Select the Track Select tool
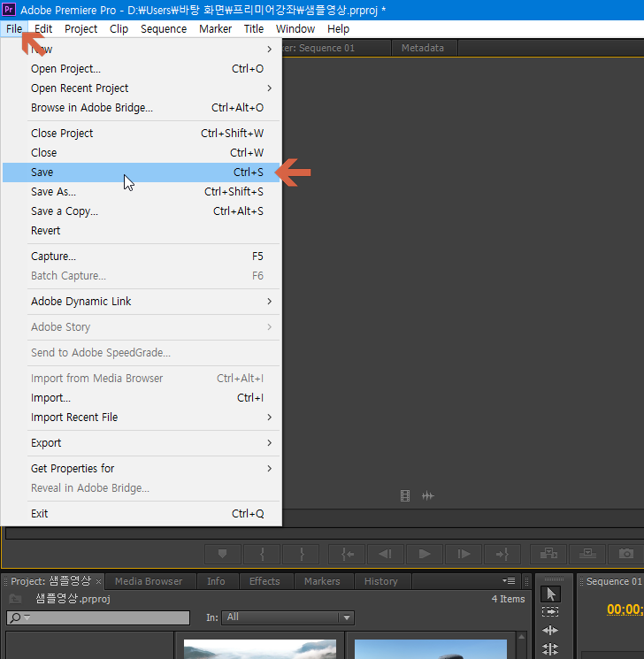 tap(551, 612)
